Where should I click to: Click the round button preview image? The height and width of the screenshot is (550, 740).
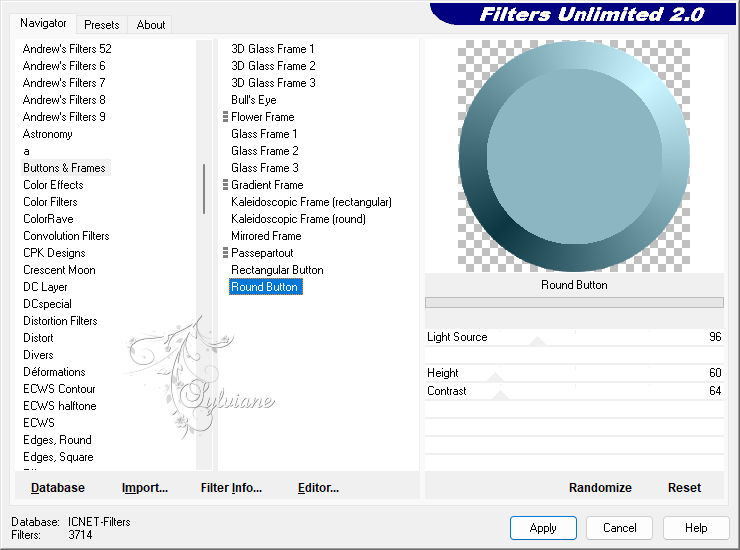[574, 156]
